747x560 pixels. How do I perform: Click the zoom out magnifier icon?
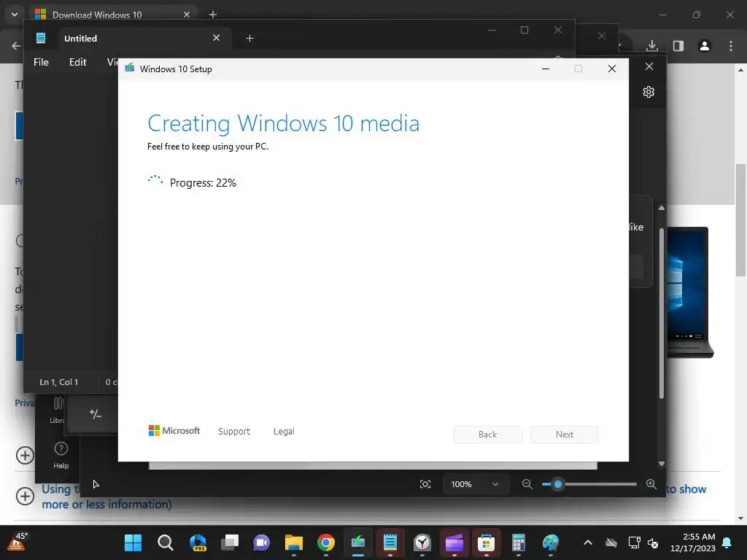tap(527, 484)
